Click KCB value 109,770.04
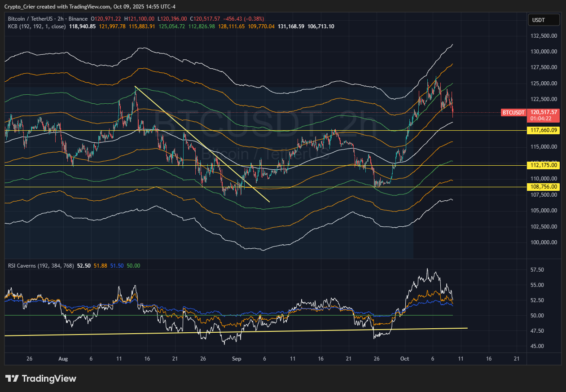 (x=261, y=26)
